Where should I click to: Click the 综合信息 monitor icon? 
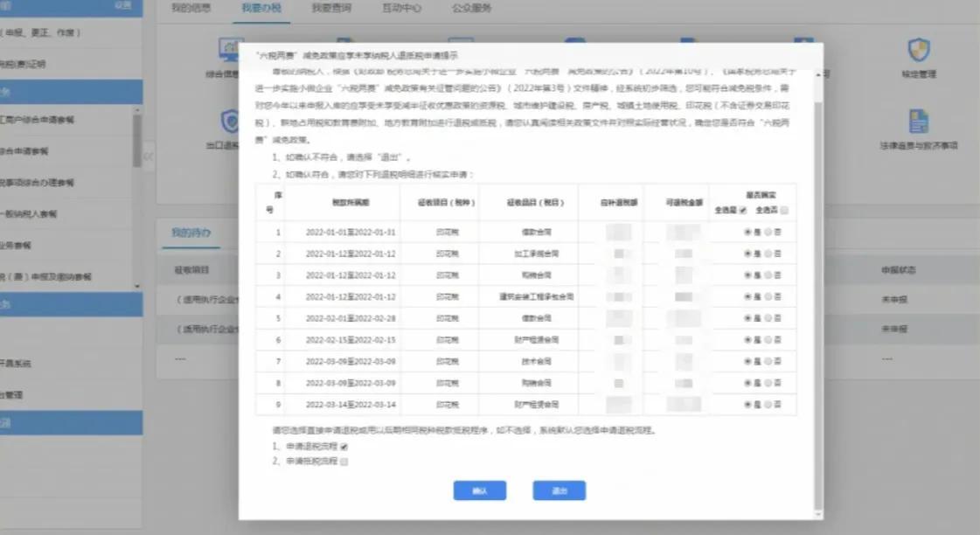coord(229,50)
